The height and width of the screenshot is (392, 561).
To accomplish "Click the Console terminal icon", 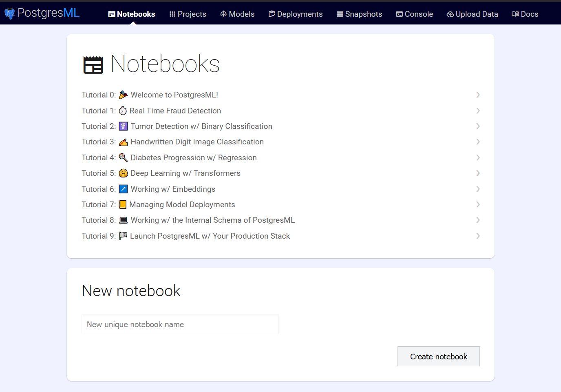I will click(400, 14).
